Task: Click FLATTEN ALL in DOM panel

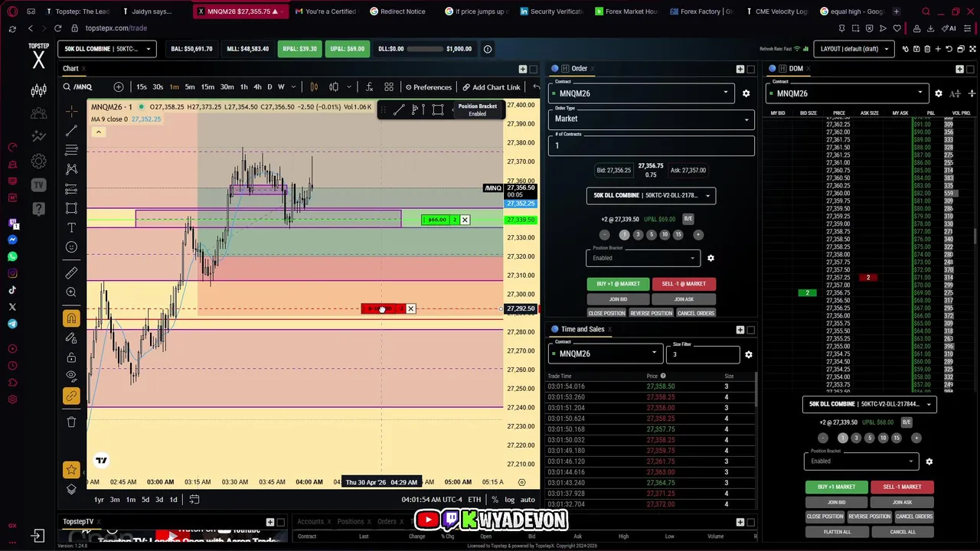Action: [x=837, y=532]
